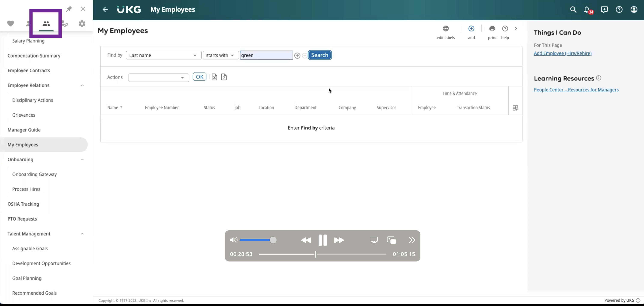The width and height of the screenshot is (644, 306).
Task: Open the user account profile icon
Action: click(634, 9)
